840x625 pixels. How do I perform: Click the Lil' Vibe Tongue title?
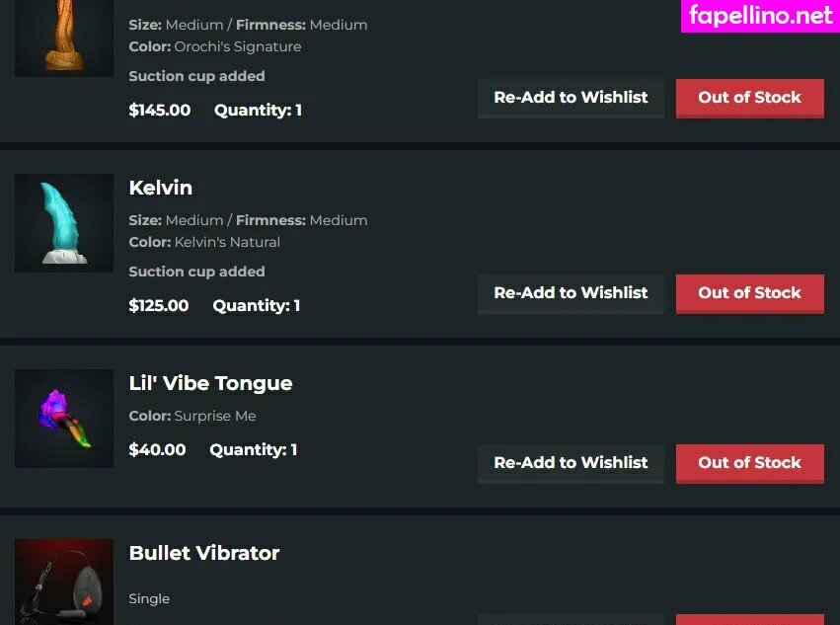[x=210, y=383]
